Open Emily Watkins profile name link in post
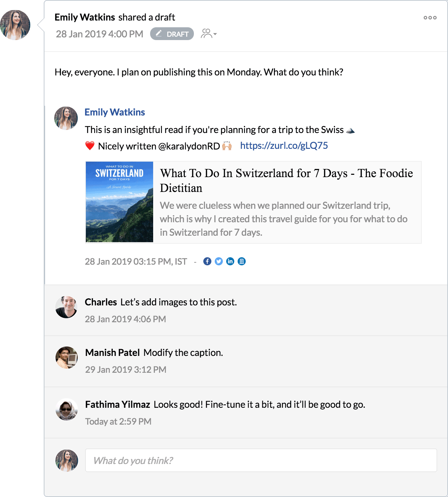Screen dimensions: 448x497 (x=114, y=112)
